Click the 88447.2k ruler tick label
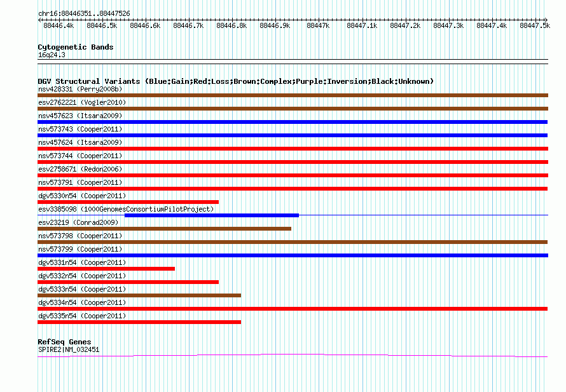 point(405,25)
